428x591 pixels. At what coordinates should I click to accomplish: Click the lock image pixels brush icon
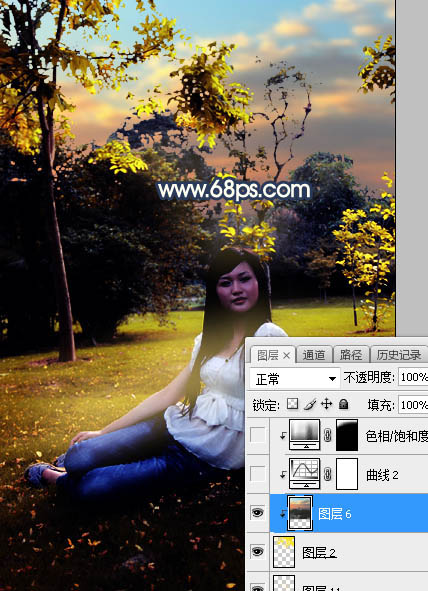coord(310,404)
